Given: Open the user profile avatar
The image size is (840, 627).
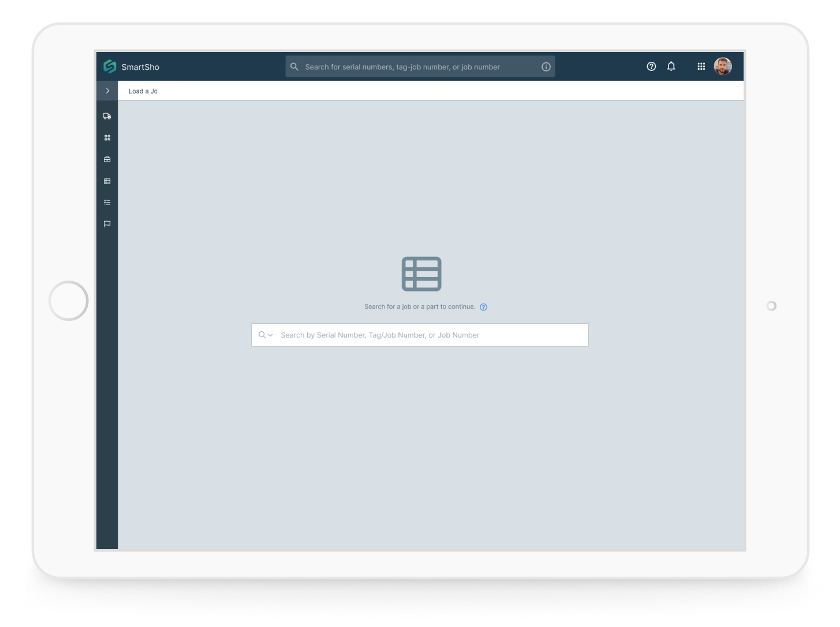Looking at the screenshot, I should (723, 66).
